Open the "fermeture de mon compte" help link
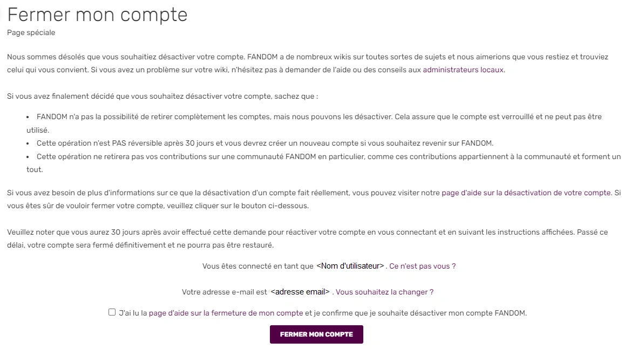The height and width of the screenshot is (356, 644). point(226,313)
